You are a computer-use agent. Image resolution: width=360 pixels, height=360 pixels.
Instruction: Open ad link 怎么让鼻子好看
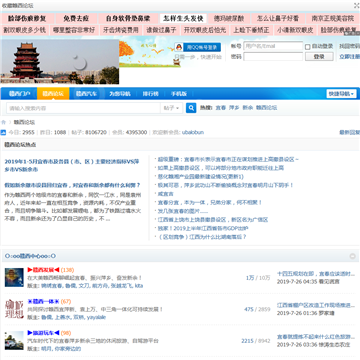pos(278,18)
